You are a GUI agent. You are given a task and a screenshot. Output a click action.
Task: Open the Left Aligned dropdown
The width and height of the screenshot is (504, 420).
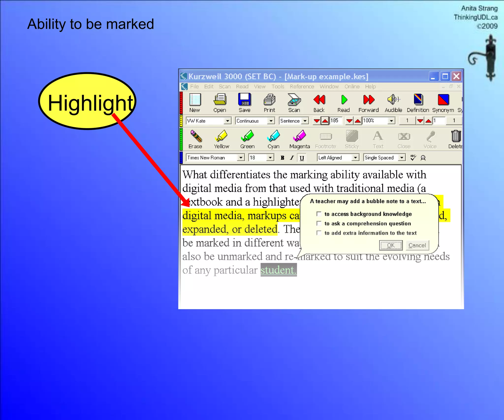355,157
